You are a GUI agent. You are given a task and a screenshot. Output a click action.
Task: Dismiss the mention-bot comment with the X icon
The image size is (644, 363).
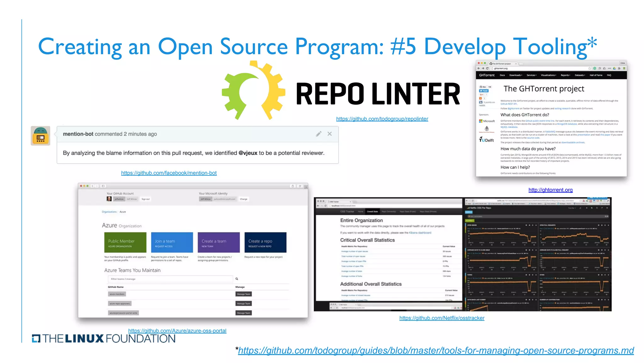[330, 134]
